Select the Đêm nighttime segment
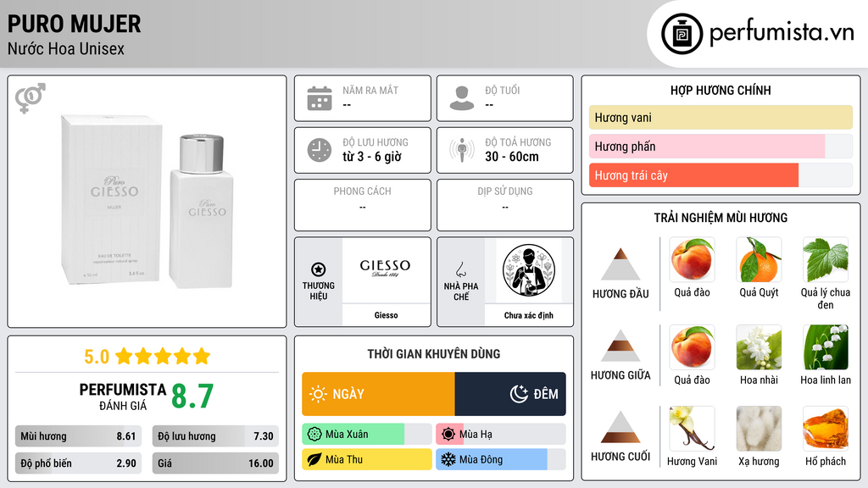The height and width of the screenshot is (488, 868). [x=510, y=394]
